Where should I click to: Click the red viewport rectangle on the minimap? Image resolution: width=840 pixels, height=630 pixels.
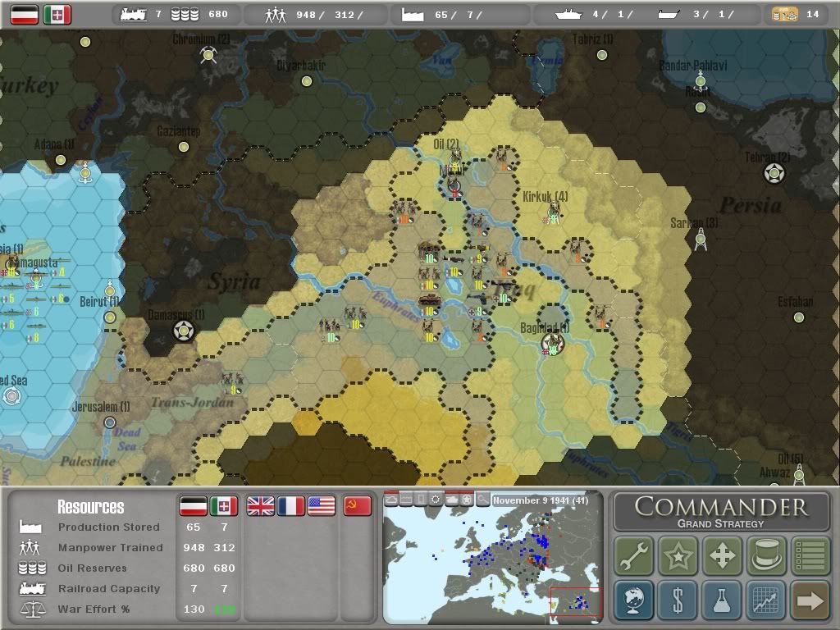[577, 601]
